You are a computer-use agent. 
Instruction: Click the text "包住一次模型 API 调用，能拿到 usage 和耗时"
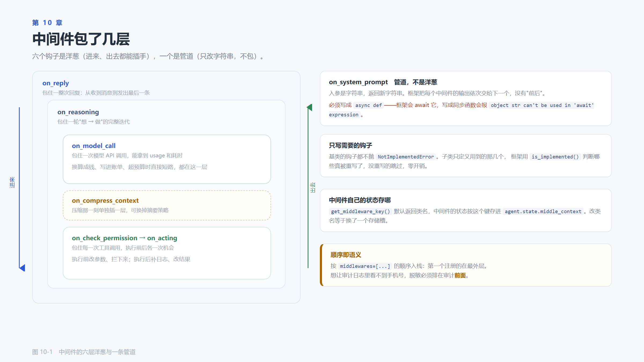pyautogui.click(x=127, y=156)
